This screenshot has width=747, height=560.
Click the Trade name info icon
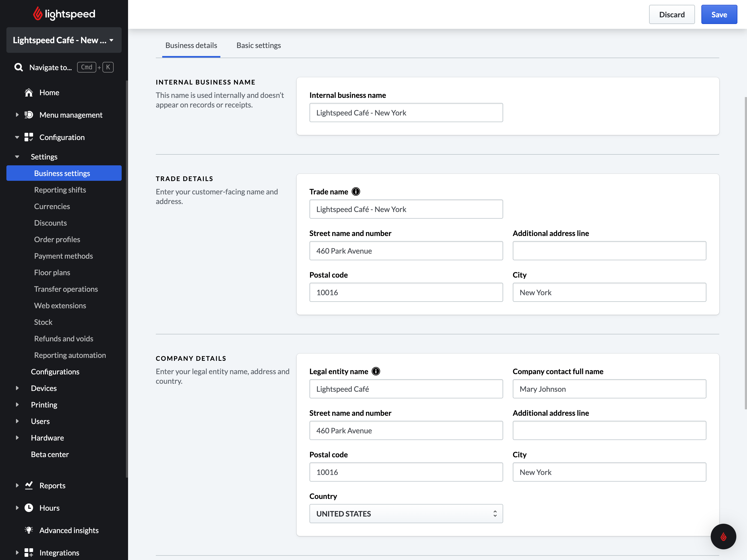(356, 192)
